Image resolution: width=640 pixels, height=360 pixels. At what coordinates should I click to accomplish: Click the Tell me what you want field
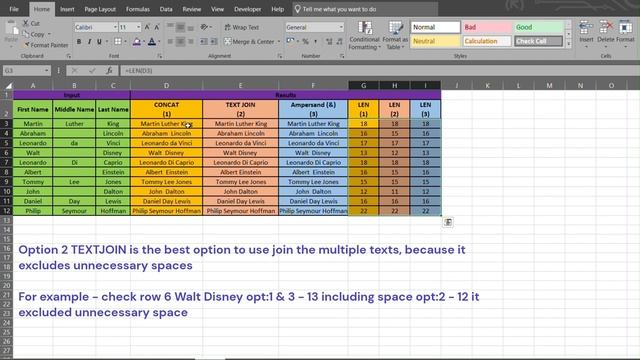(365, 9)
